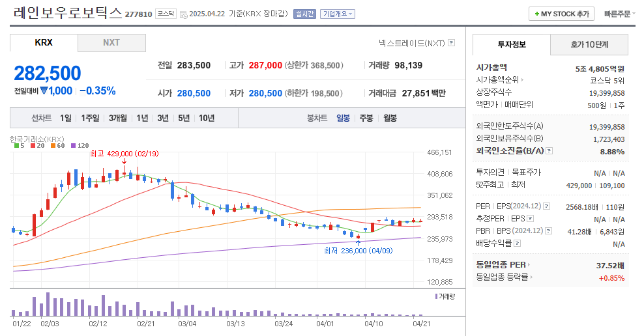The height and width of the screenshot is (336, 644).
Task: Show the 1일 line chart
Action: click(66, 118)
